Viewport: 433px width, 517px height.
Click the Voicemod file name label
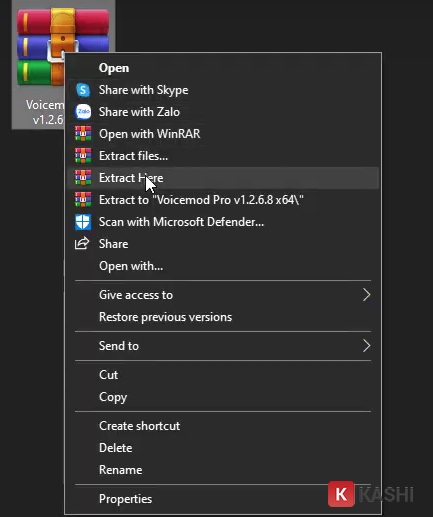[x=45, y=112]
